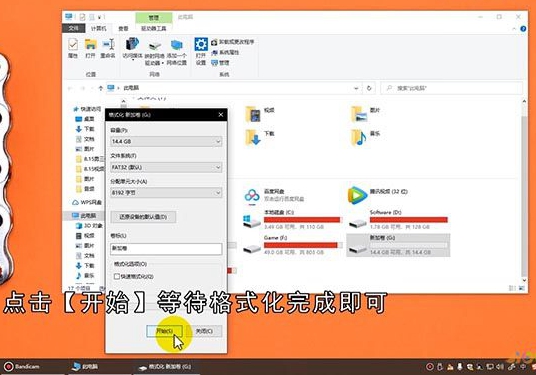This screenshot has height=375, width=536.
Task: Click the 打开设置 gear icon
Action: pos(201,51)
